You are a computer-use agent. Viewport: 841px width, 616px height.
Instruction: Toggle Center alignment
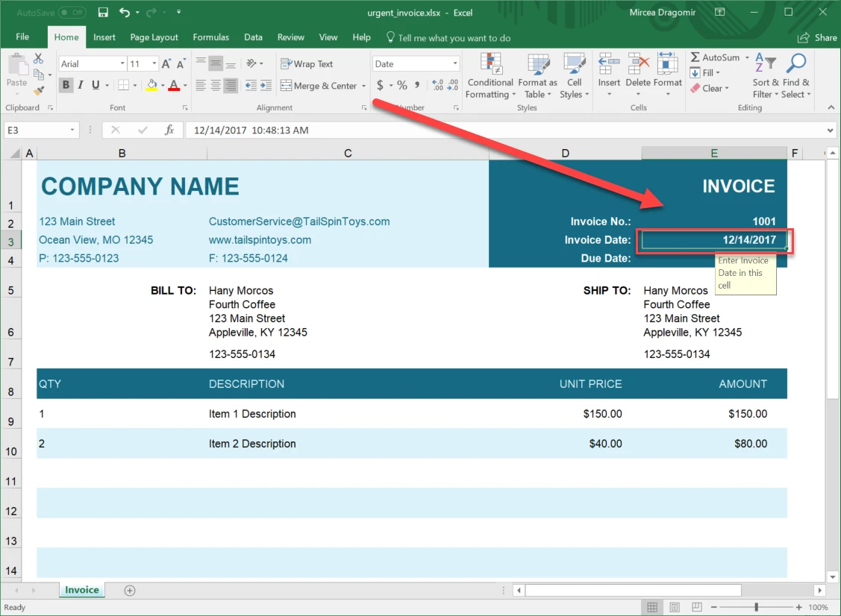216,85
